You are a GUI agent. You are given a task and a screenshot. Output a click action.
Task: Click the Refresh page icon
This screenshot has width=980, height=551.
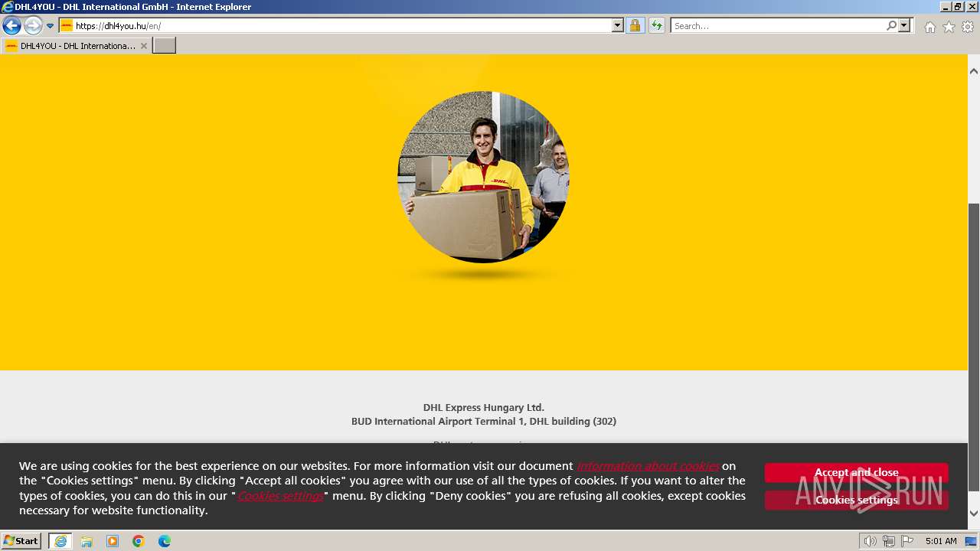pyautogui.click(x=656, y=26)
